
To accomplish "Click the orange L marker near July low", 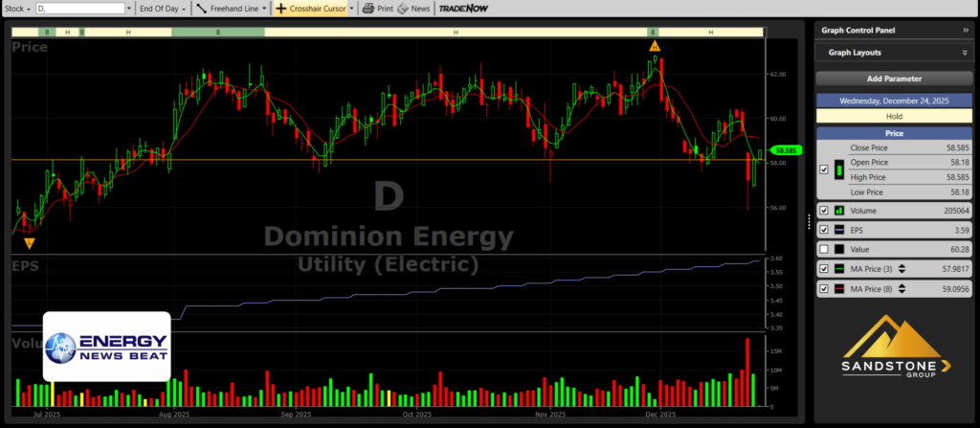I will [x=30, y=243].
